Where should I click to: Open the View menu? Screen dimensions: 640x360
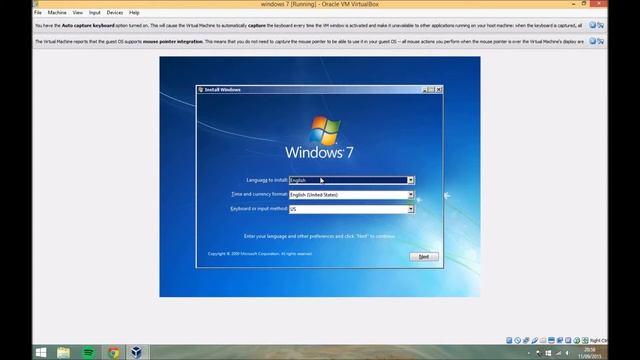click(78, 13)
